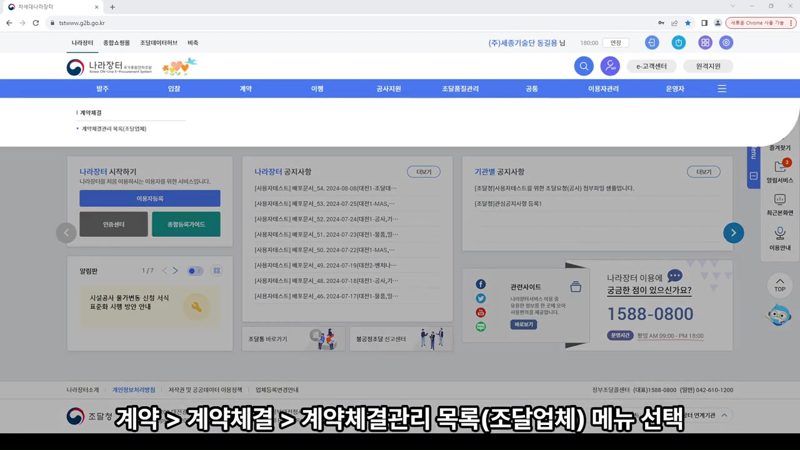Click the dark 인증센터 button
The image size is (800, 450).
[x=113, y=224]
